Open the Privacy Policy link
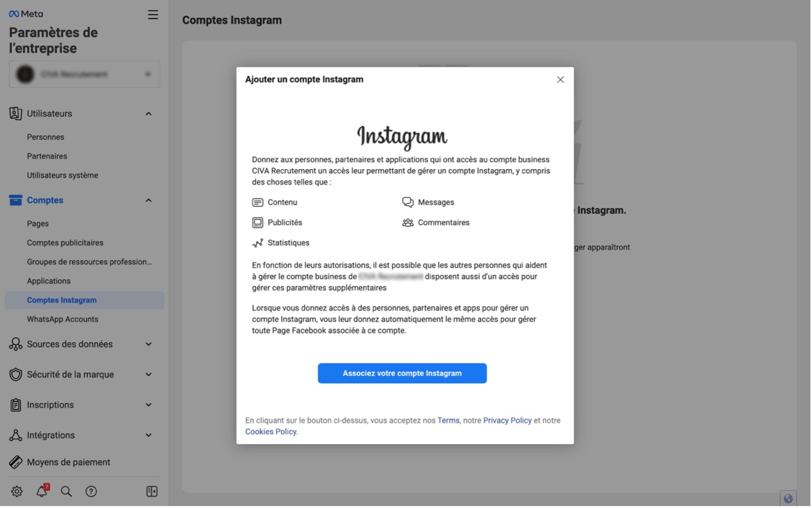The width and height of the screenshot is (812, 508). tap(508, 421)
